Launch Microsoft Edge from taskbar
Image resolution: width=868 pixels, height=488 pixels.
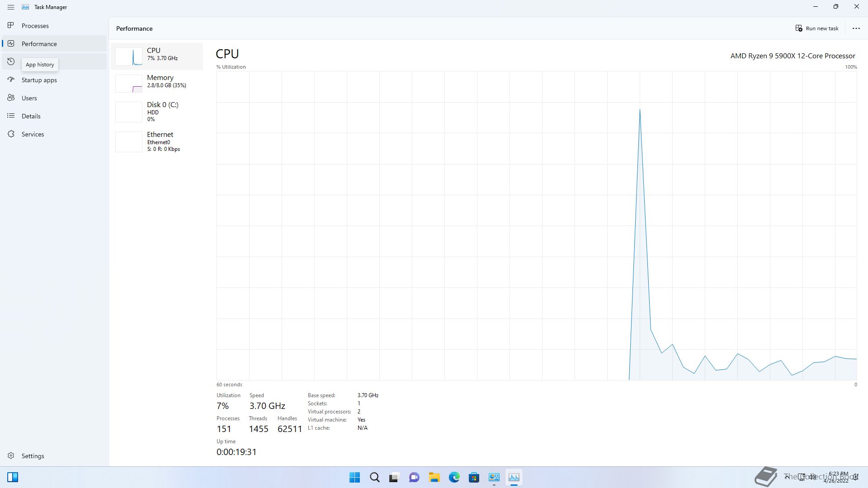pos(454,477)
